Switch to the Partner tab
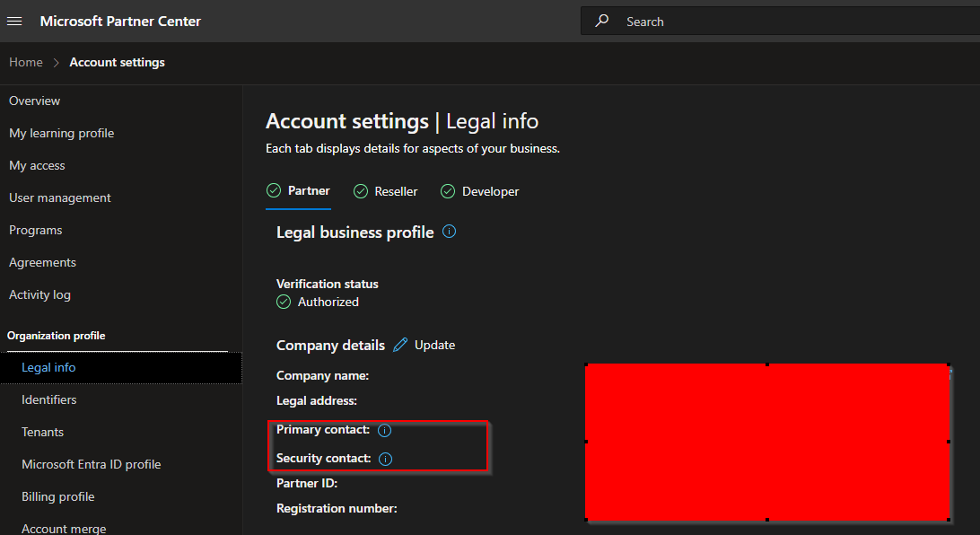This screenshot has width=980, height=535. click(299, 190)
